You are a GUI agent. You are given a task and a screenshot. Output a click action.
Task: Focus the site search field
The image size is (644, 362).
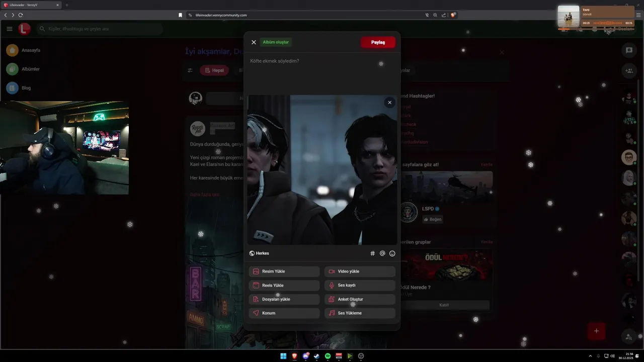tap(100, 29)
